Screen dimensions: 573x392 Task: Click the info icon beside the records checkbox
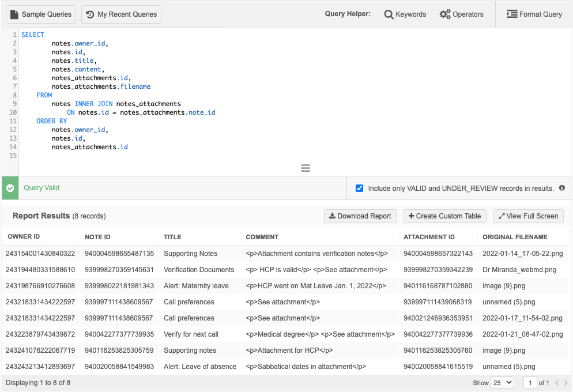click(562, 188)
